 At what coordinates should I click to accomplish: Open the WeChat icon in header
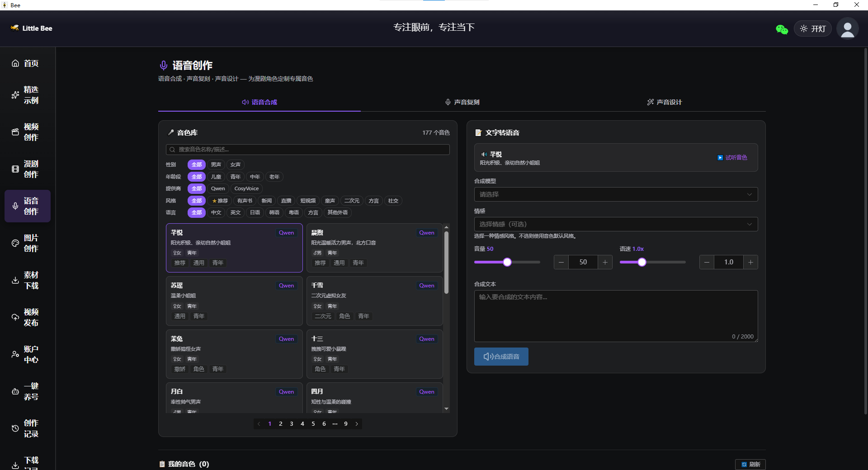782,29
